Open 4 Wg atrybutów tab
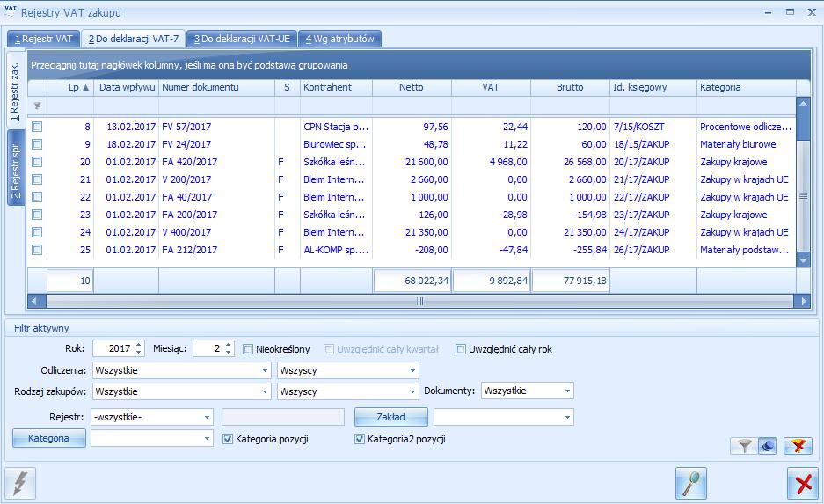 [x=340, y=39]
